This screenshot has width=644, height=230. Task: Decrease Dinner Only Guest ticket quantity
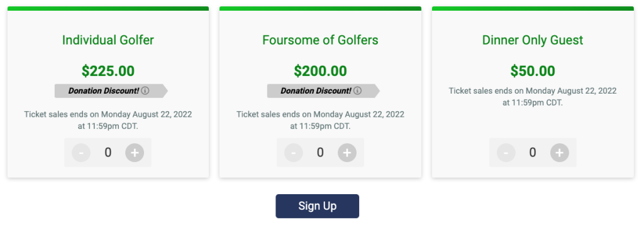(x=506, y=153)
